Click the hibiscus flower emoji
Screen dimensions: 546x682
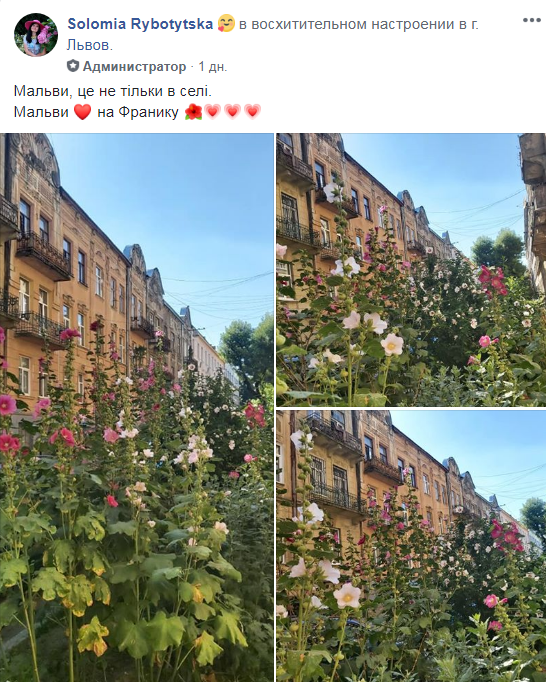pyautogui.click(x=193, y=112)
